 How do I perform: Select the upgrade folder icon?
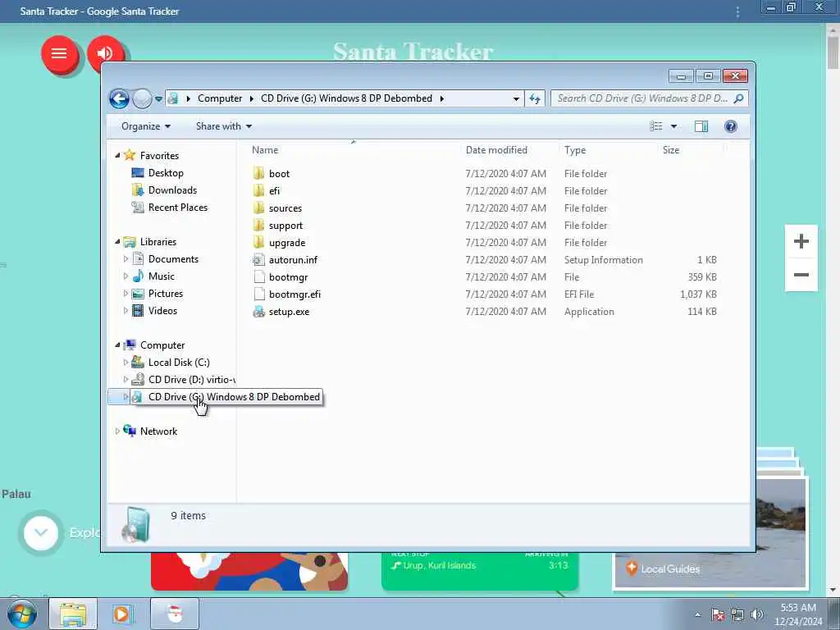258,242
